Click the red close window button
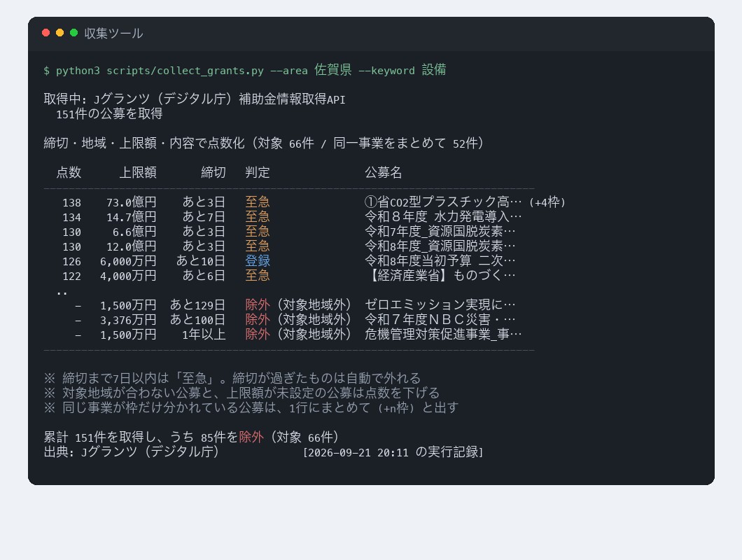Screen dimensions: 742x560 46,33
